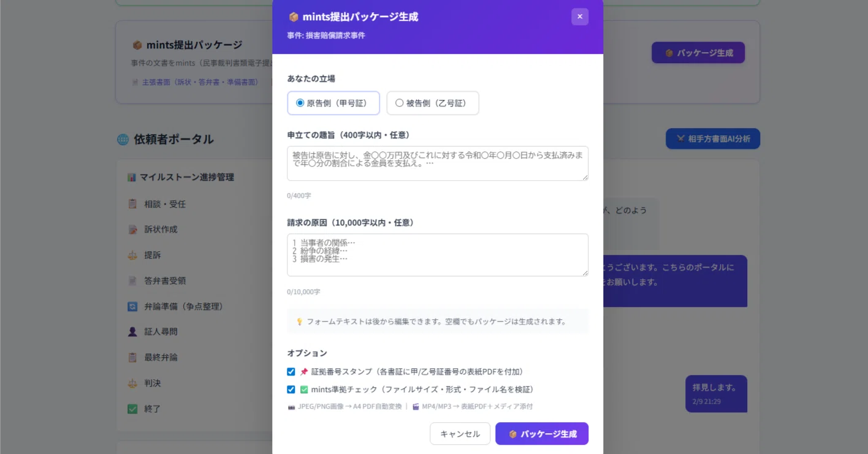Viewport: 868px width, 454px height.
Task: Click 拝見します。 chat message bubble
Action: tap(716, 393)
